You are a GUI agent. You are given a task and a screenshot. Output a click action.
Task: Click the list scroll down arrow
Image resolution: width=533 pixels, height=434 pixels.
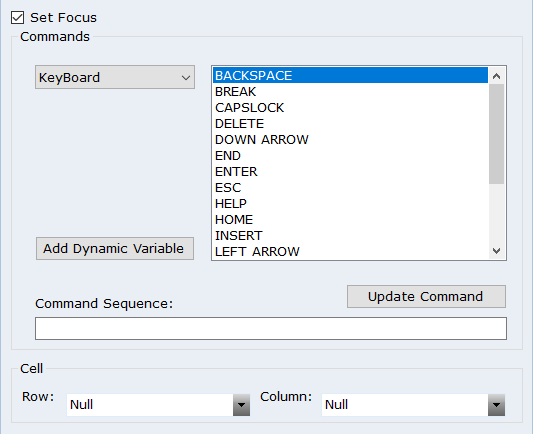pyautogui.click(x=496, y=251)
